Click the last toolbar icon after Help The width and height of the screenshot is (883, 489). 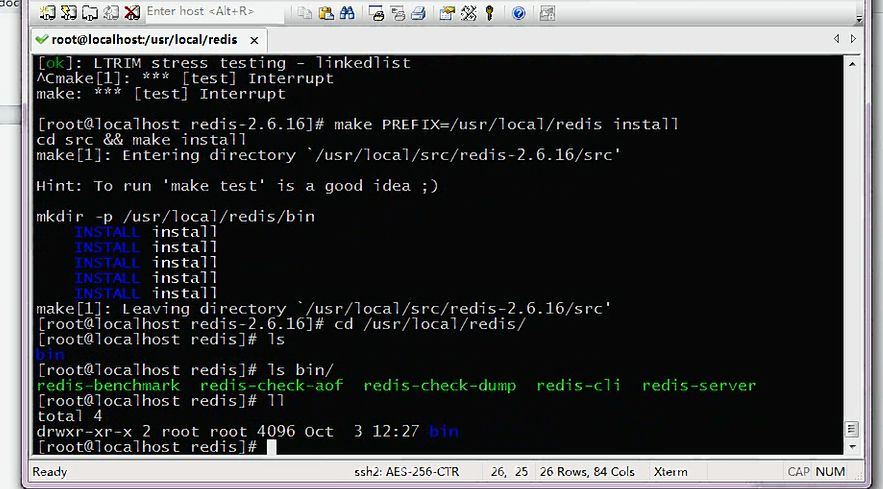pyautogui.click(x=547, y=13)
